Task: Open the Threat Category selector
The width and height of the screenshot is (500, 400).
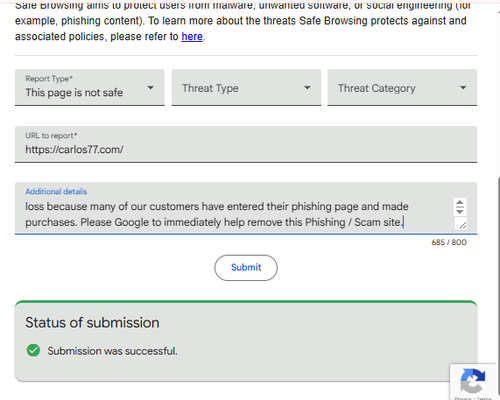Action: pos(402,88)
